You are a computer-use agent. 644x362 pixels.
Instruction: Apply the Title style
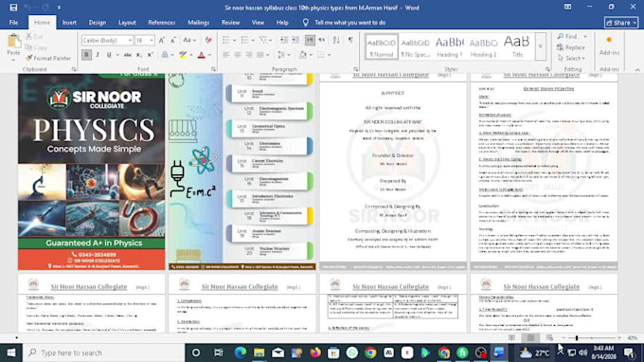pyautogui.click(x=517, y=46)
